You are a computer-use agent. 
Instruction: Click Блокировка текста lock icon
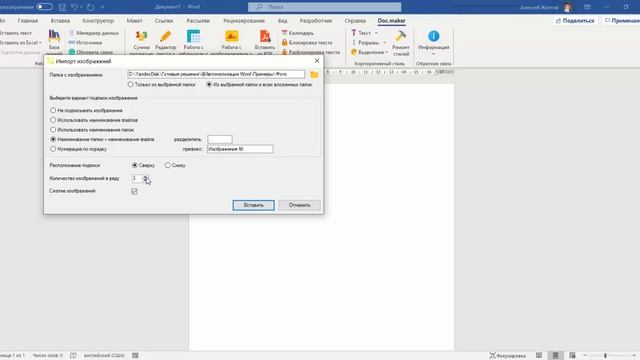(x=284, y=42)
